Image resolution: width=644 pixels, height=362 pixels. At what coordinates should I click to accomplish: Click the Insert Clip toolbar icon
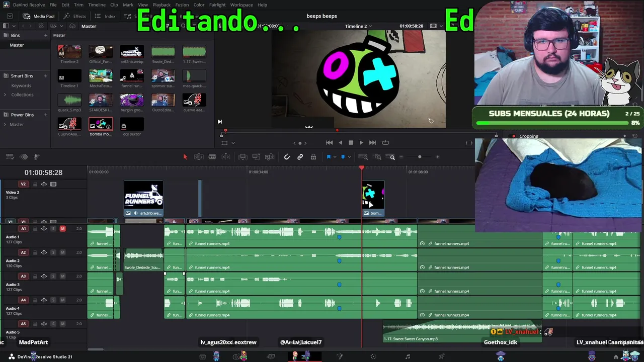click(x=243, y=157)
